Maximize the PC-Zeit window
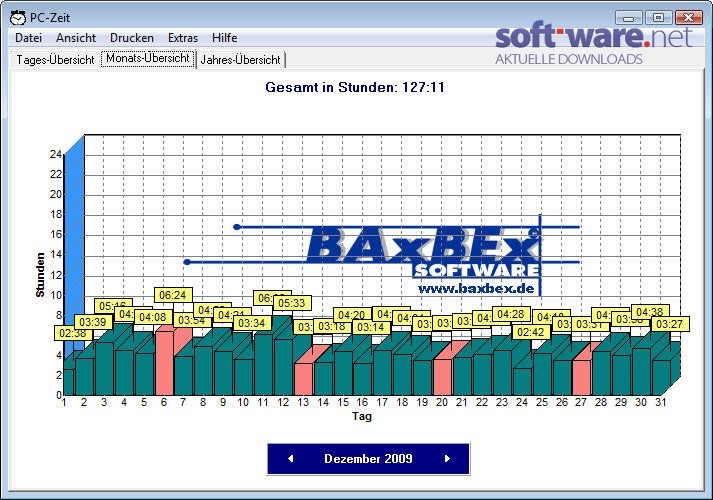The height and width of the screenshot is (500, 713). click(x=658, y=18)
